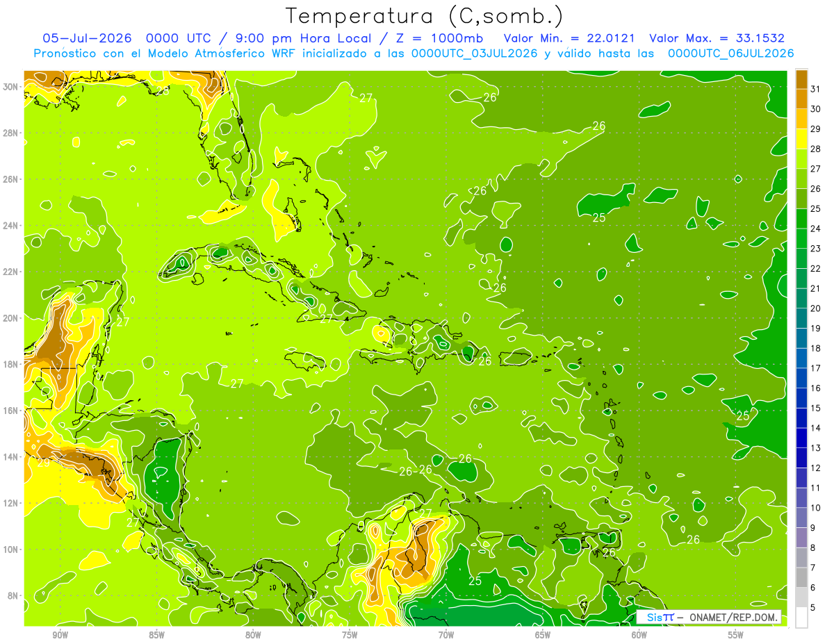The height and width of the screenshot is (644, 834).
Task: Select 'Pronóstico con el Modelo Atmósferico WRF' text
Action: coord(163,53)
